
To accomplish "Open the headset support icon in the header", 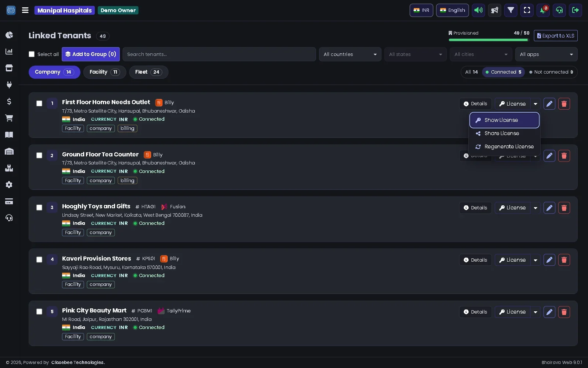I will point(559,10).
